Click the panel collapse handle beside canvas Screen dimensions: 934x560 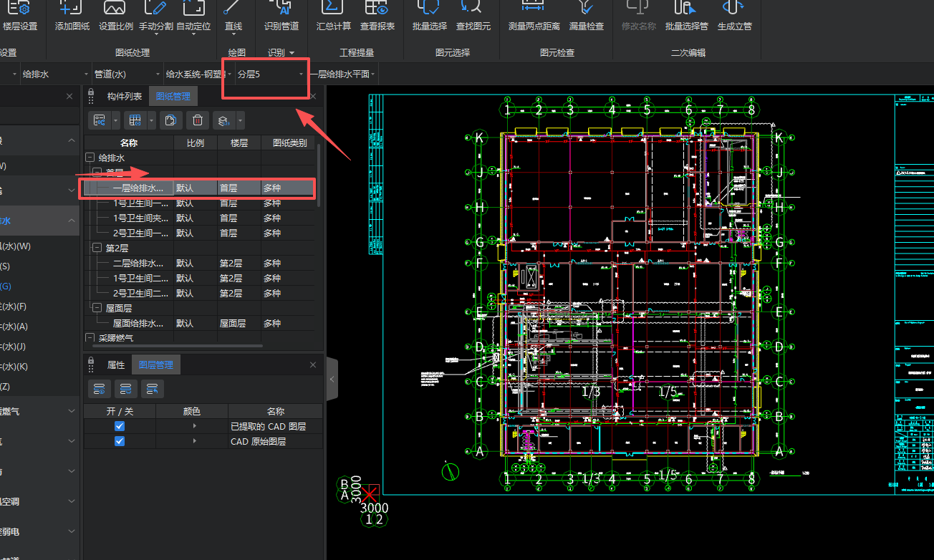[x=332, y=378]
